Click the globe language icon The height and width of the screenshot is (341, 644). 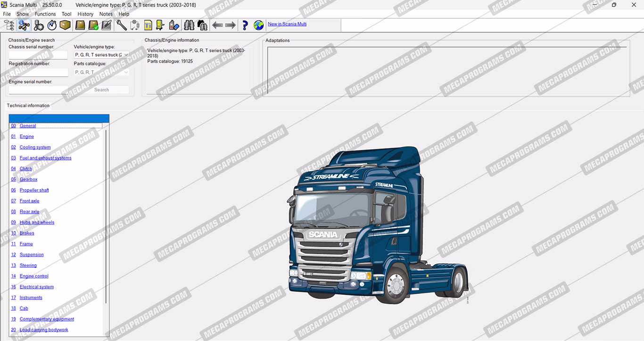pyautogui.click(x=259, y=25)
